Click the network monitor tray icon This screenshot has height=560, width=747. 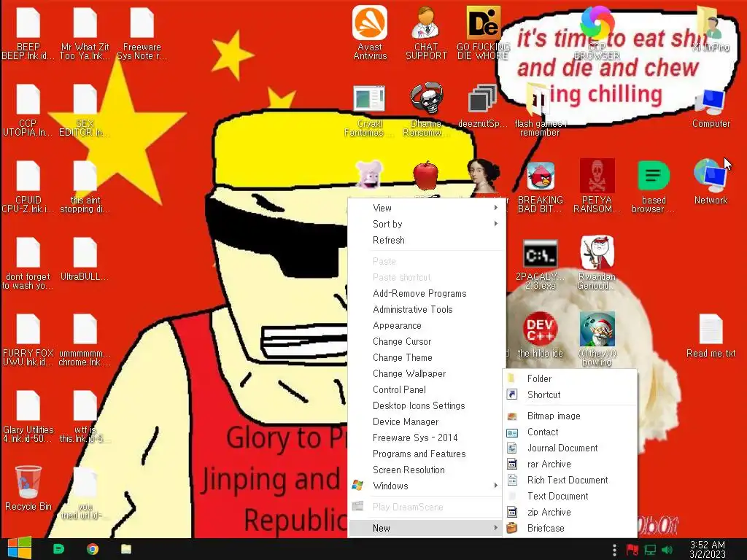tap(650, 550)
